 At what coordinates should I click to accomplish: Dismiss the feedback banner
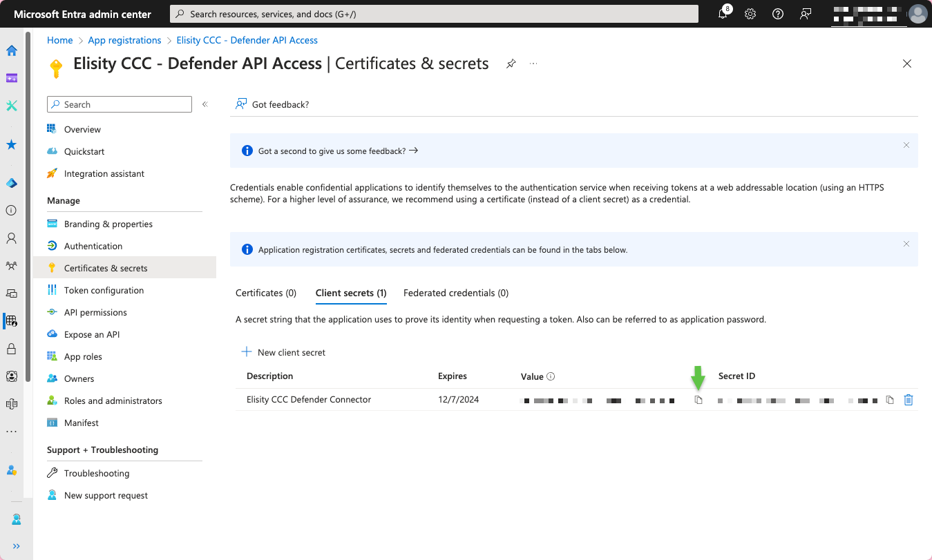coord(906,145)
